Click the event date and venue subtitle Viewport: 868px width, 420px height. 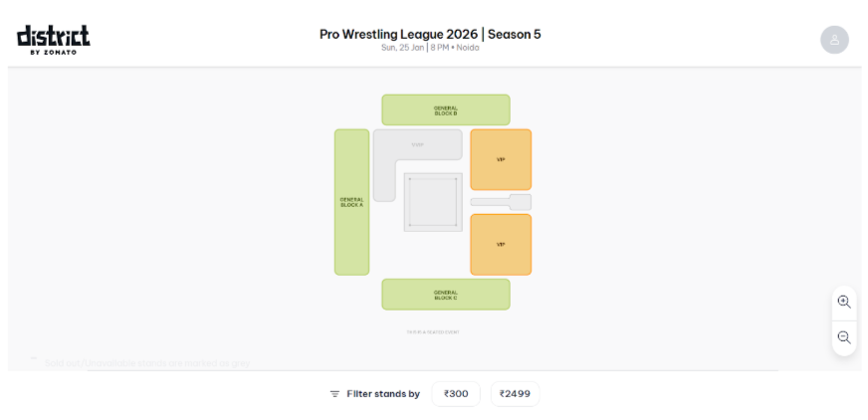point(430,48)
